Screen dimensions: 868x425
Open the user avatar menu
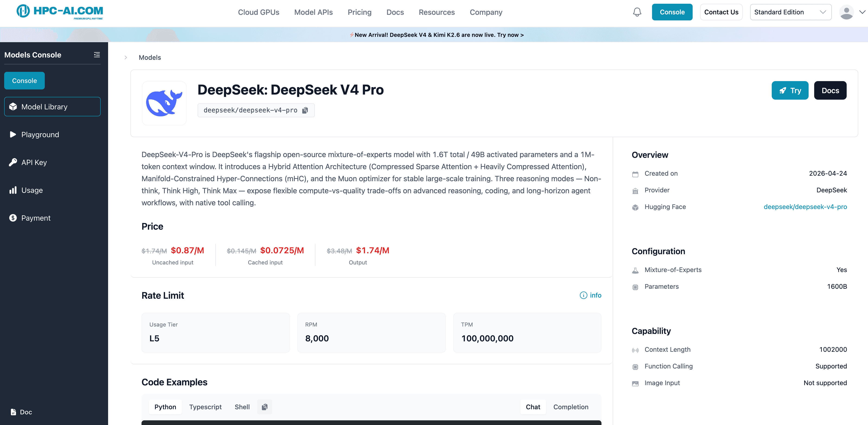[846, 12]
